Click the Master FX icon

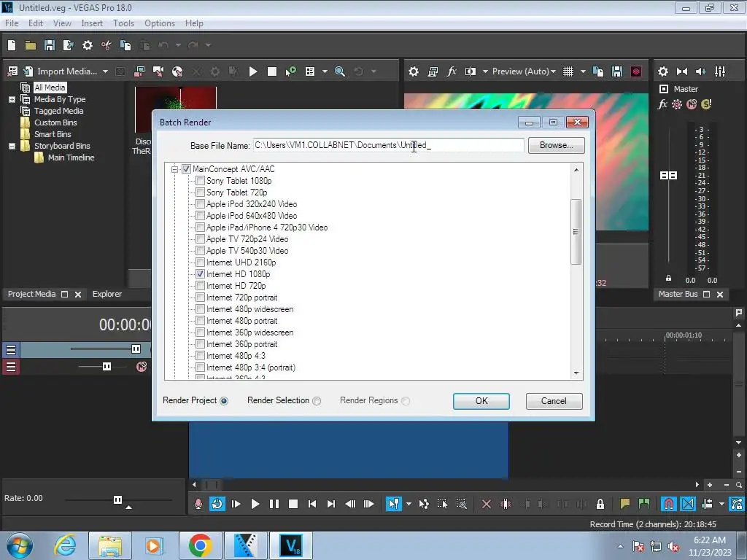[662, 104]
